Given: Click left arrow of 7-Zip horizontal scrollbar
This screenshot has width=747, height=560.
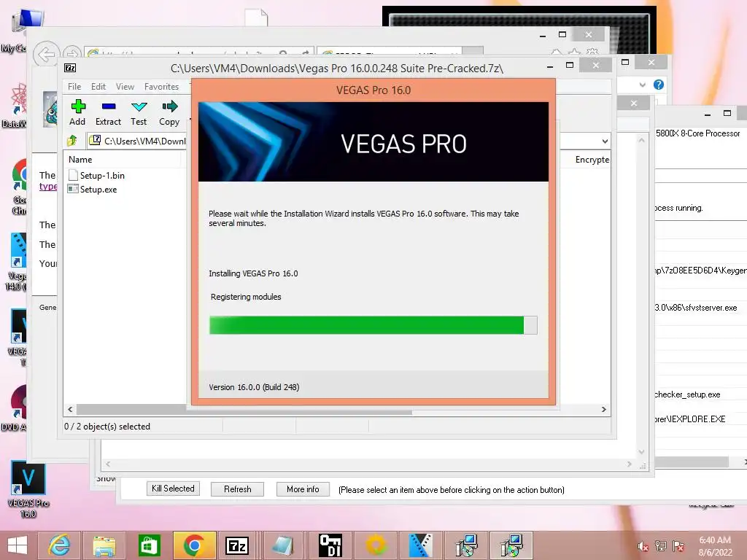Looking at the screenshot, I should coord(70,410).
